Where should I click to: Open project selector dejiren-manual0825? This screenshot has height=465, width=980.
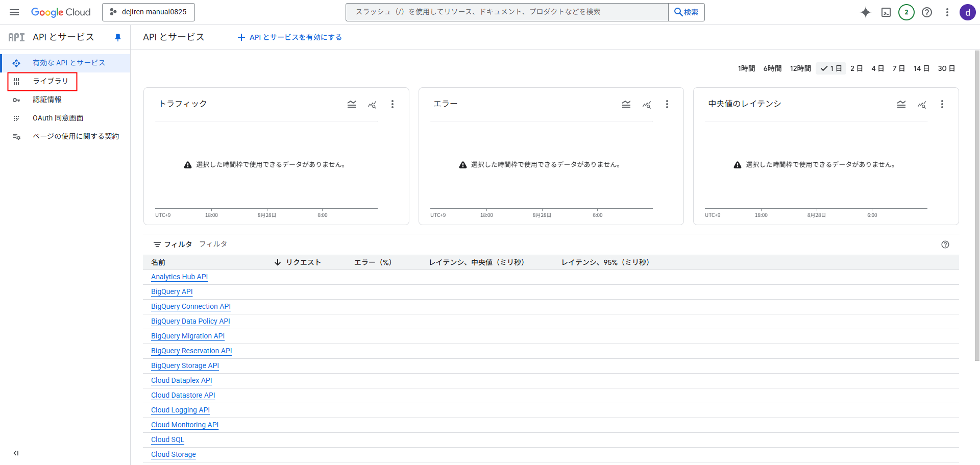click(149, 12)
